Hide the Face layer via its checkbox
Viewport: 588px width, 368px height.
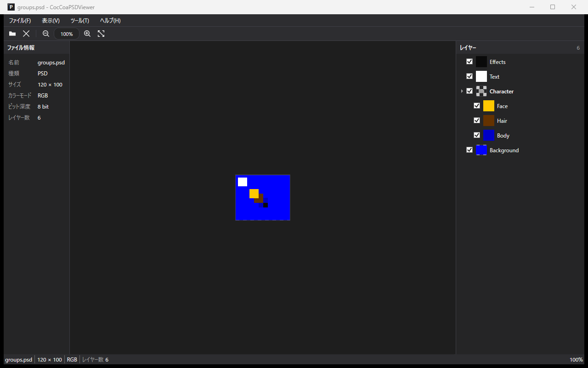(x=477, y=106)
